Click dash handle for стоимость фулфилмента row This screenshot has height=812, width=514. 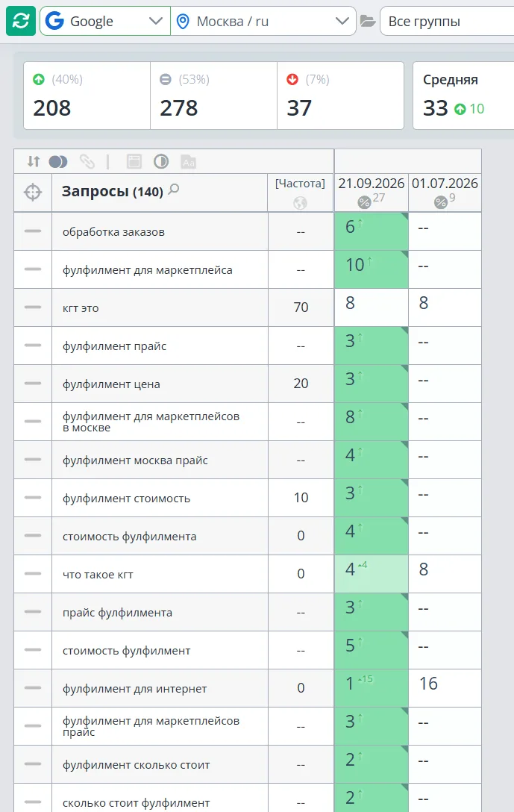[x=33, y=535]
